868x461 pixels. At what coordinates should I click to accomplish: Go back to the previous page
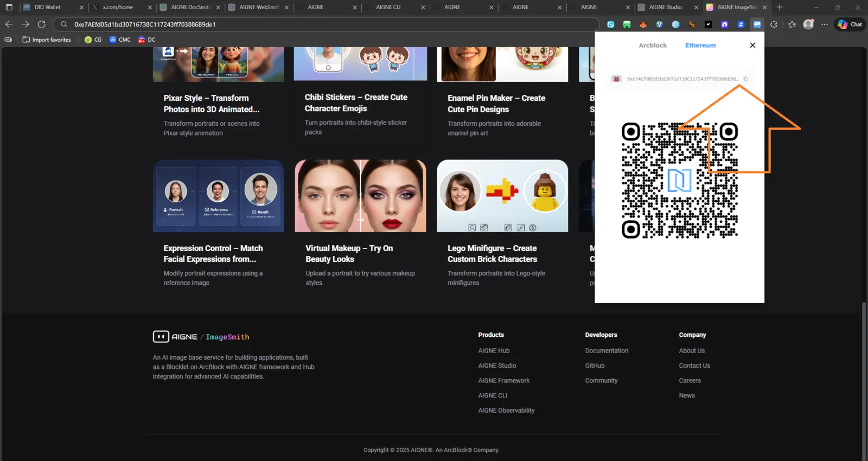(9, 24)
